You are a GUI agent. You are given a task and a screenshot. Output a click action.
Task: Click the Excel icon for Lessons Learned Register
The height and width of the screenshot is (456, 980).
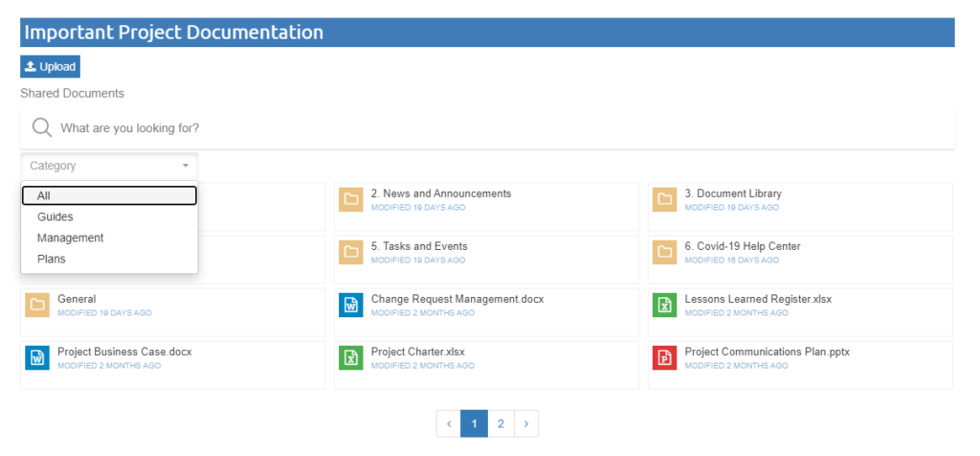[665, 305]
